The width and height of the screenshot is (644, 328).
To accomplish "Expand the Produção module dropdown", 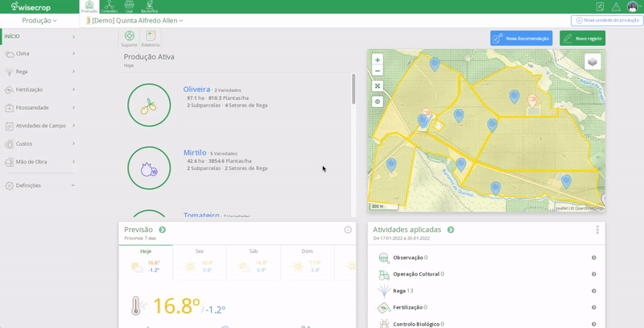I will point(39,21).
